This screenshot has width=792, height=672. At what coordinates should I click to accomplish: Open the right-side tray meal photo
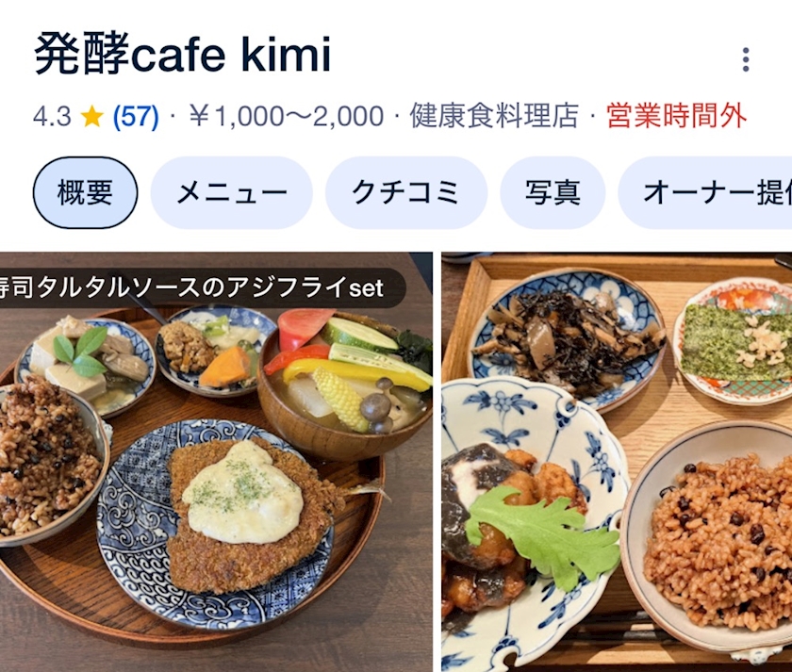[x=617, y=462]
